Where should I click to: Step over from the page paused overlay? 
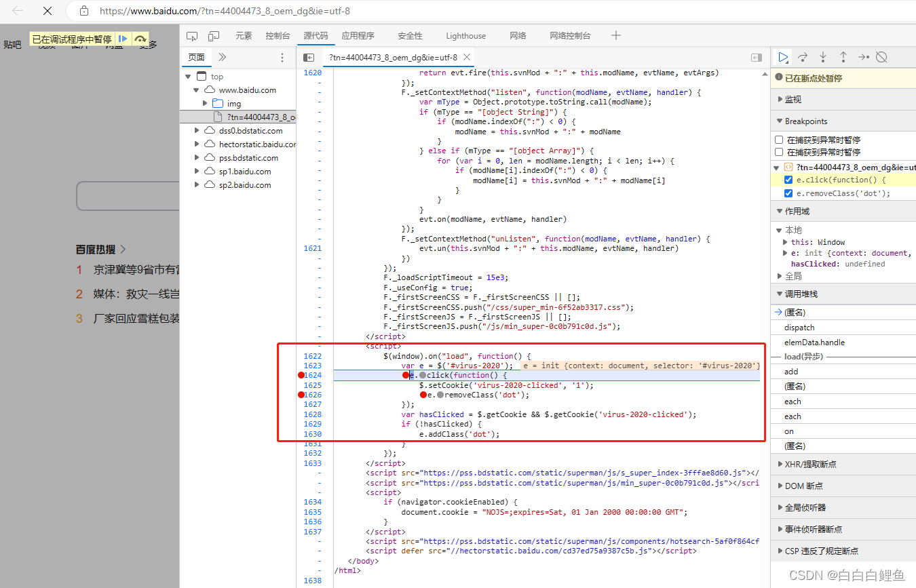coord(140,39)
